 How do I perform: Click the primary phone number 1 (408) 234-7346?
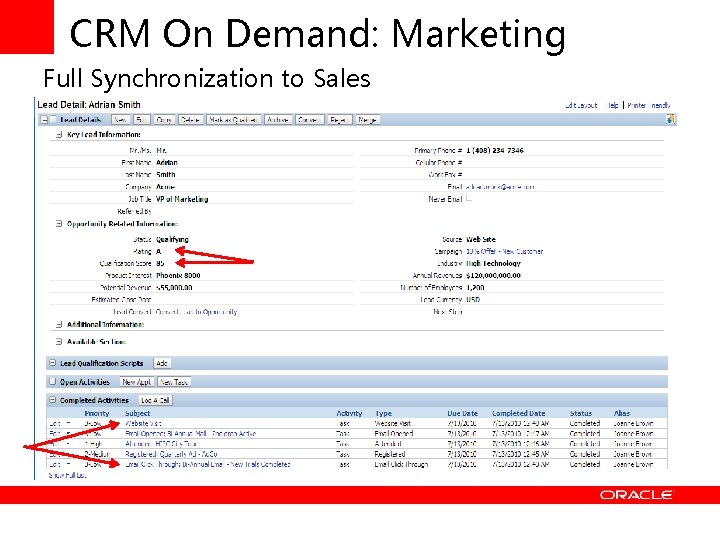495,150
